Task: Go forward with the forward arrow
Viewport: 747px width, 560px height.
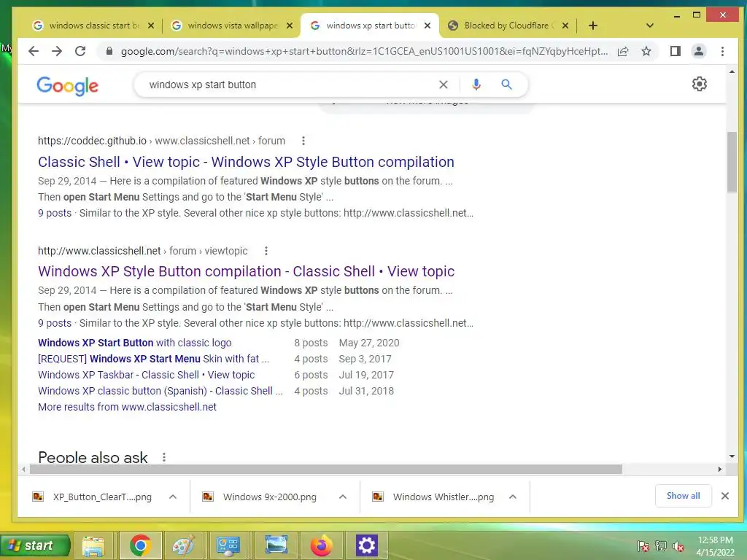Action: (x=57, y=51)
